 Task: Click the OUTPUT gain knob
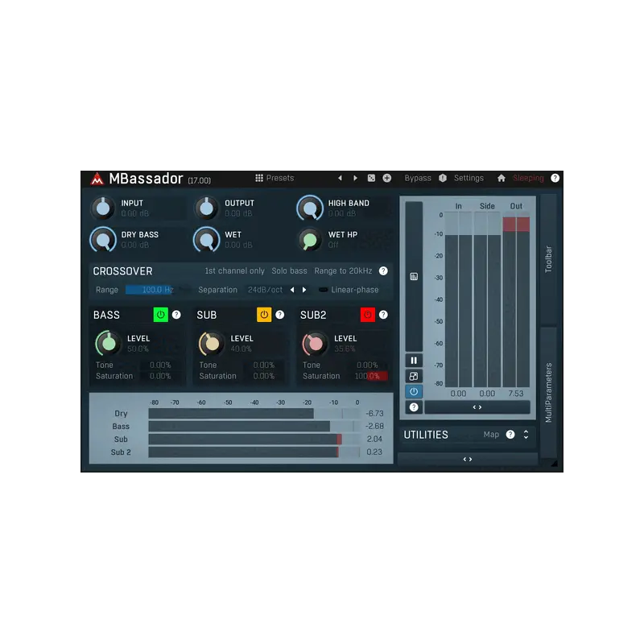pos(206,208)
